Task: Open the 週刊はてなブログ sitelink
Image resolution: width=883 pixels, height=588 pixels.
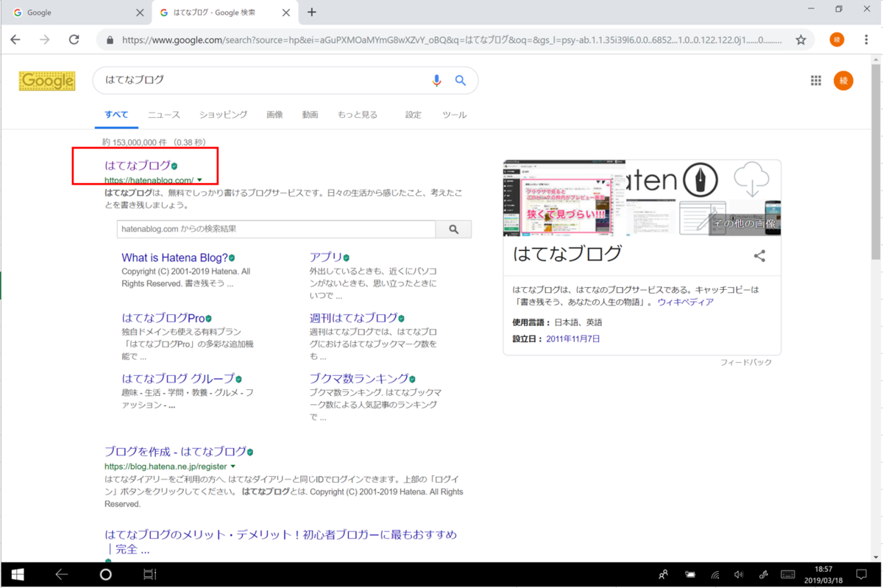Action: click(353, 318)
